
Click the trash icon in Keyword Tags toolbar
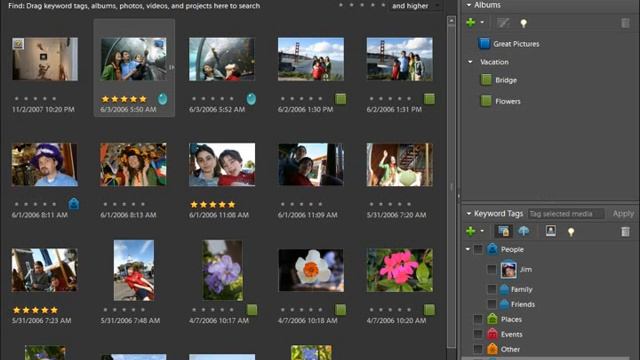(x=625, y=231)
